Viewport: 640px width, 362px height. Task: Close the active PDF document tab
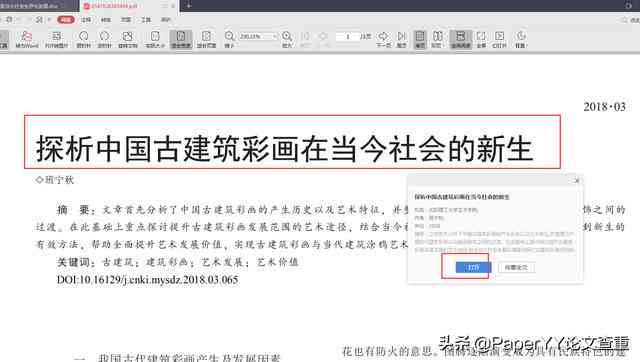173,6
